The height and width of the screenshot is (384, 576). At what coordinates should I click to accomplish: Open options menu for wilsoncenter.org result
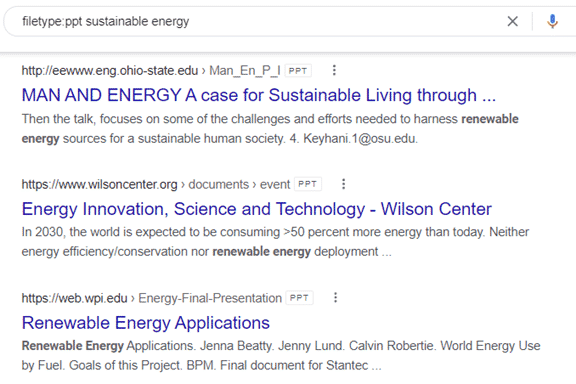[343, 184]
